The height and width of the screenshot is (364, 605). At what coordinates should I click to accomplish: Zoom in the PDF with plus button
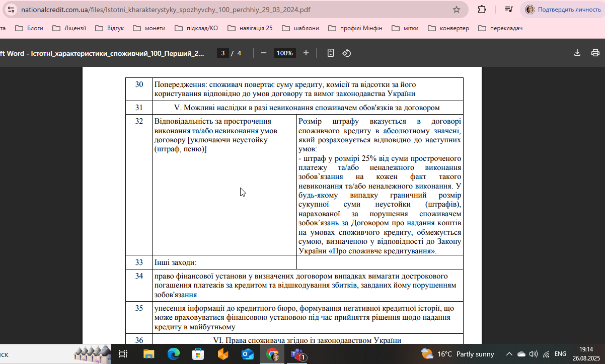coord(306,53)
